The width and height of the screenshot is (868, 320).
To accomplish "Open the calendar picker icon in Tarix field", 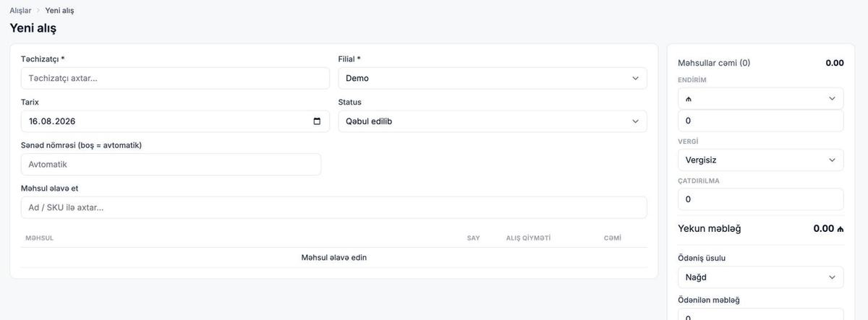I will 317,121.
